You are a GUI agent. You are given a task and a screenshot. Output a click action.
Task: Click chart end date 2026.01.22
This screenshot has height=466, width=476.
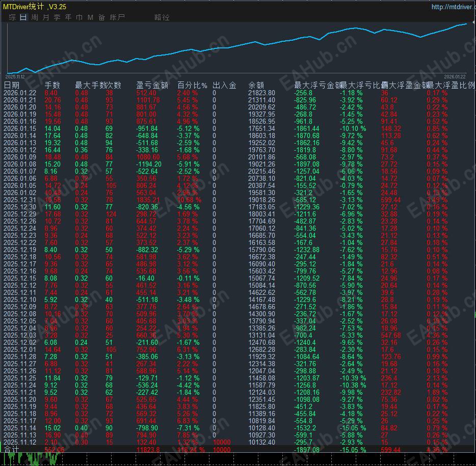(x=455, y=77)
